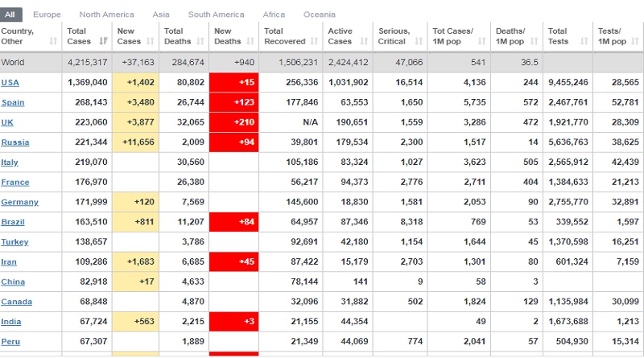This screenshot has width=644, height=358.
Task: Sort Country, Other column icon
Action: 53,41
